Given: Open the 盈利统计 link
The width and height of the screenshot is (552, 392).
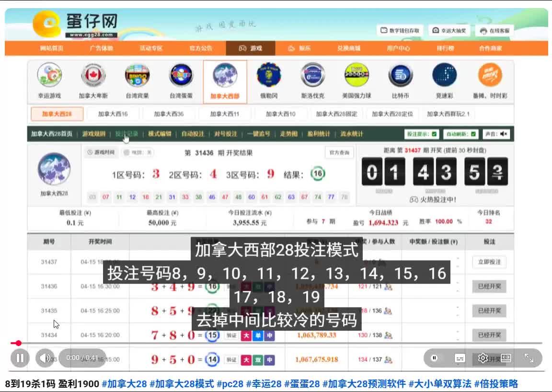Looking at the screenshot, I should (319, 134).
